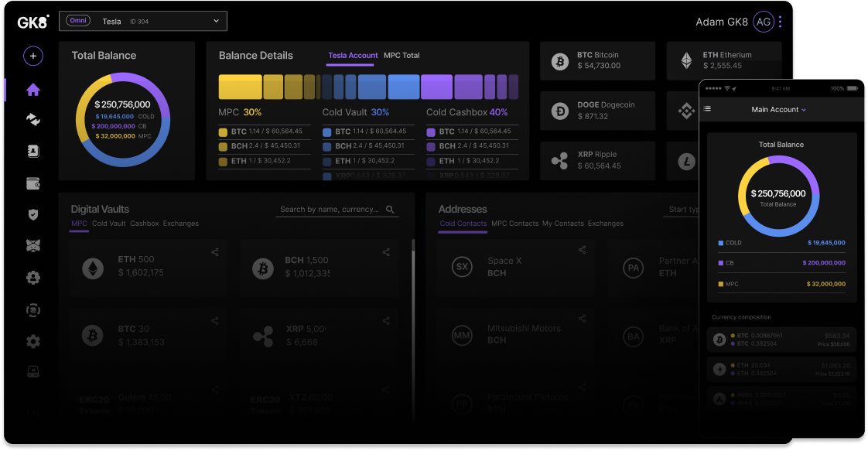Click the SX avatar of Space X
868x451 pixels.
(x=462, y=267)
